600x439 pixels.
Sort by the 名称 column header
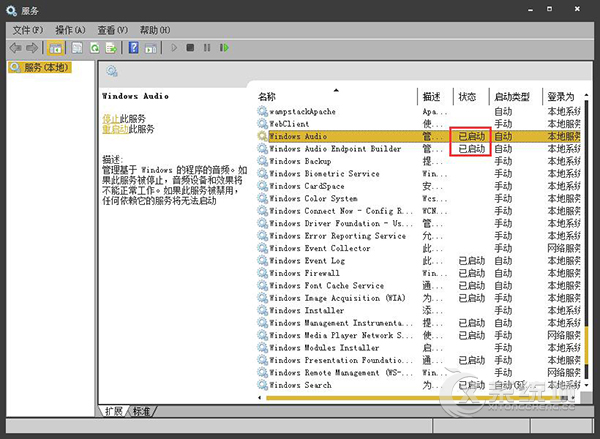[x=337, y=97]
